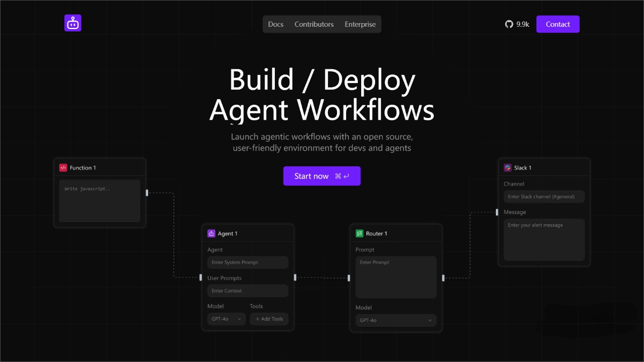The image size is (644, 362).
Task: Click the Slack channel input field
Action: point(544,196)
